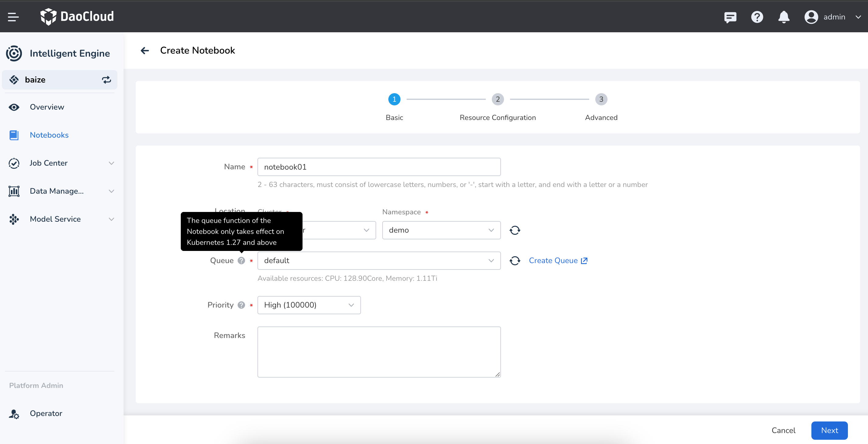The height and width of the screenshot is (444, 868).
Task: Open the help question mark icon
Action: coord(757,17)
